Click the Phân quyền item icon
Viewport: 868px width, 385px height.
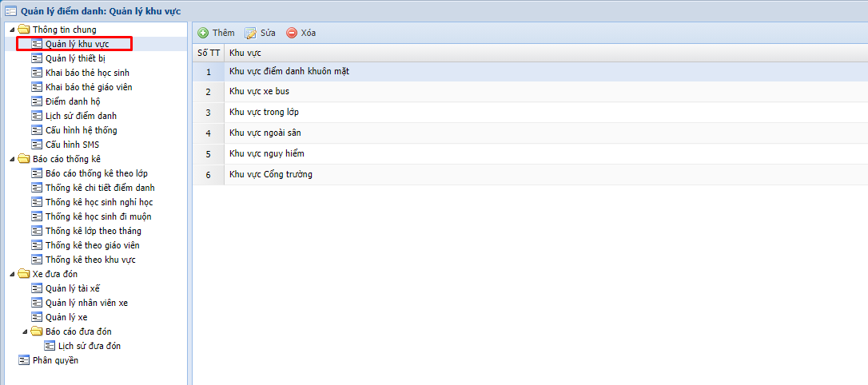tap(24, 360)
